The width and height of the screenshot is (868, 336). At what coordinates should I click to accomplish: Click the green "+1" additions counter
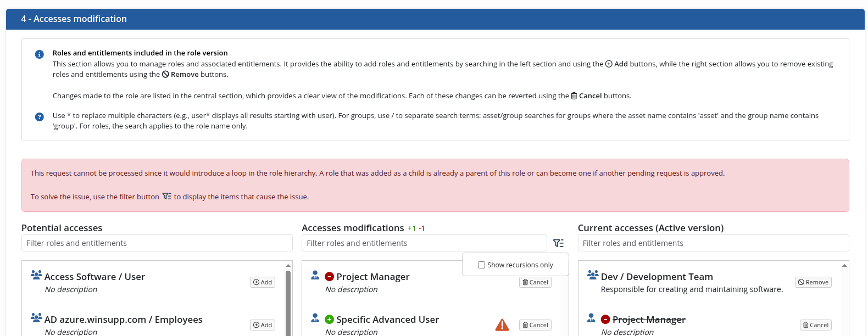pos(412,228)
